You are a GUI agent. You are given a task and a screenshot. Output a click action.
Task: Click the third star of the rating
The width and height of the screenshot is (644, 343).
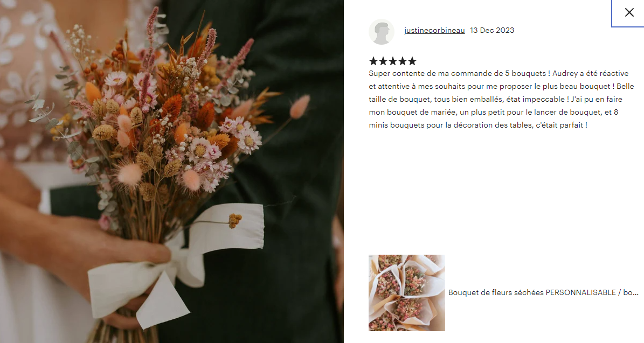393,61
